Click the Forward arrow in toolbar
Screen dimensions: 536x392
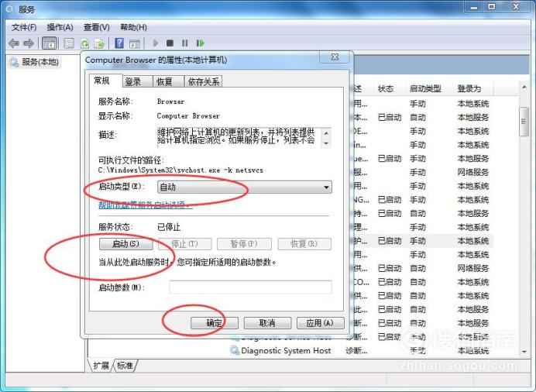(x=29, y=43)
